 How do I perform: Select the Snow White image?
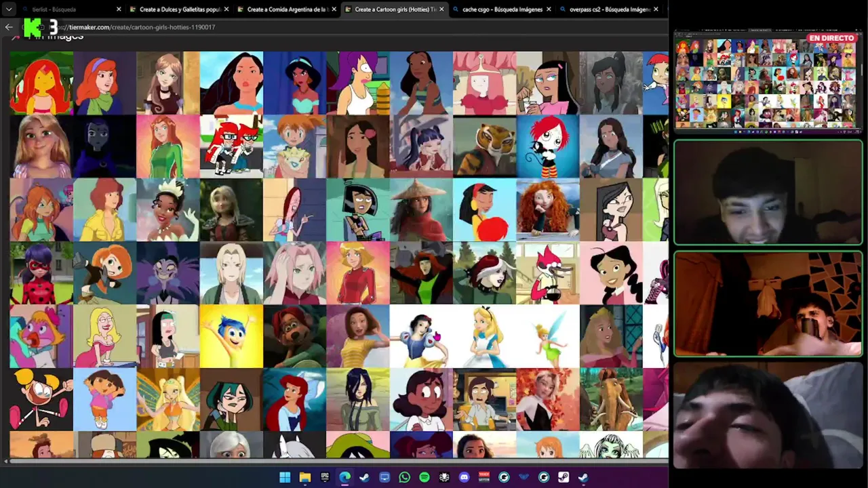point(421,337)
